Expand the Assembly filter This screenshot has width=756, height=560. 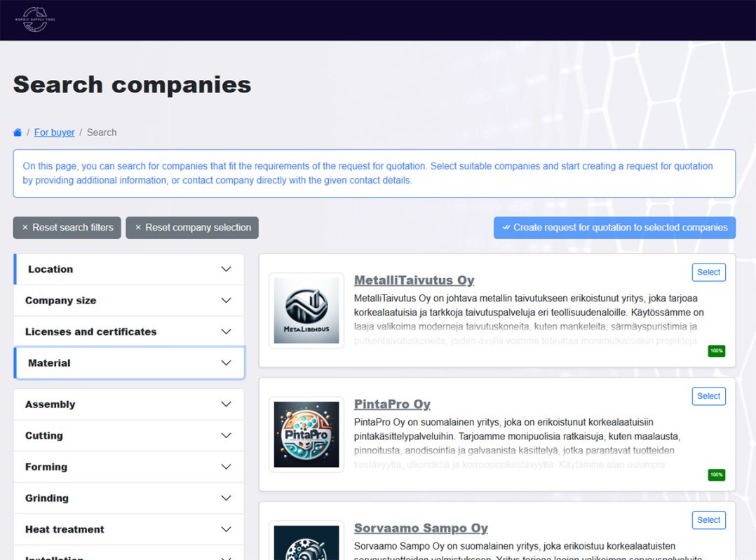point(129,404)
